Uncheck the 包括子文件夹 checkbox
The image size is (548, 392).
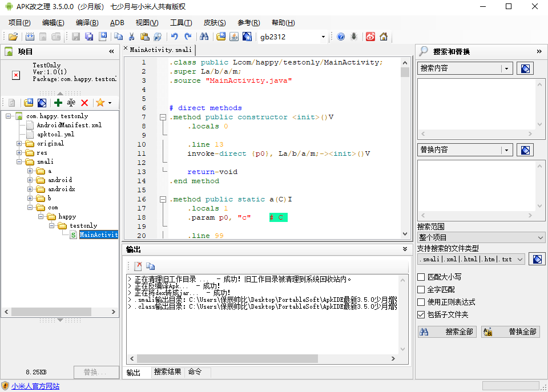click(421, 315)
